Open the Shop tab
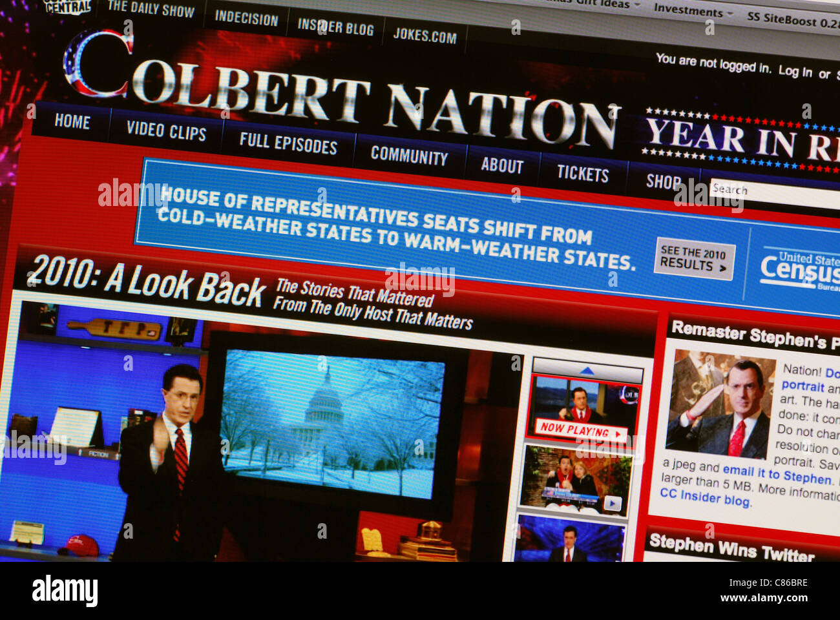This screenshot has height=620, width=840. click(x=664, y=181)
